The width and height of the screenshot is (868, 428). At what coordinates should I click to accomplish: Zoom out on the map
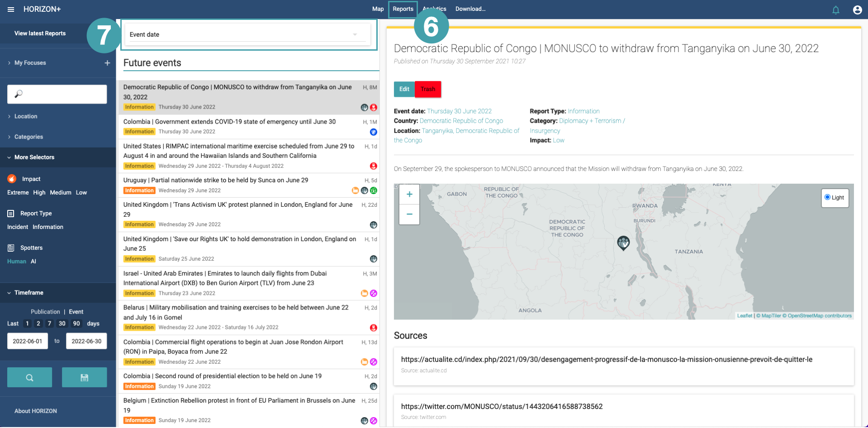[x=409, y=214]
